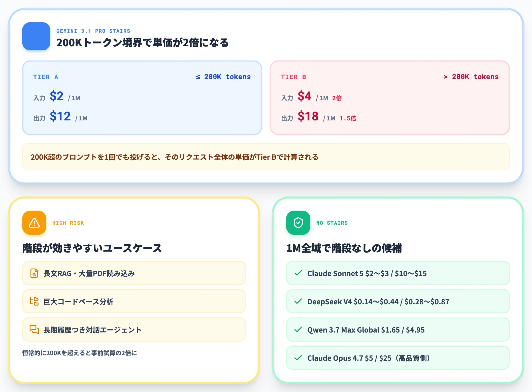
Task: Click the TIER A label
Action: (x=46, y=77)
